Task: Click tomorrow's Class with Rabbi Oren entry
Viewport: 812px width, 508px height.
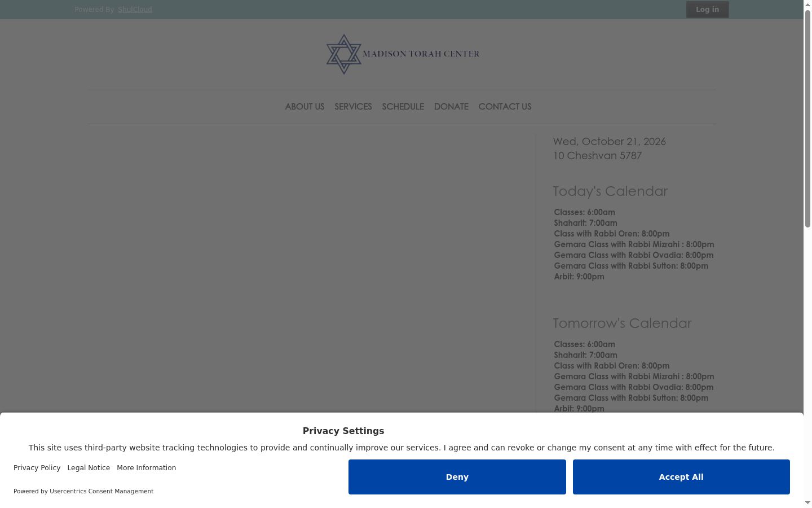Action: point(612,366)
